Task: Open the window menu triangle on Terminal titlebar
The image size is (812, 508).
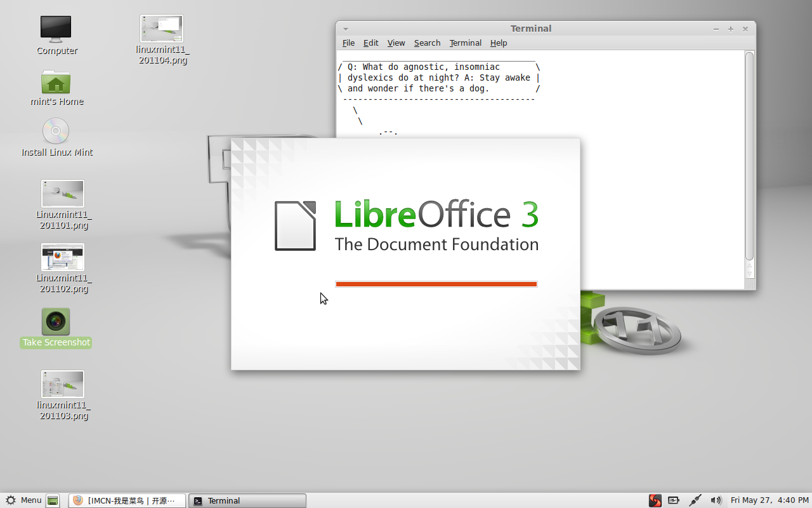Action: (x=345, y=29)
